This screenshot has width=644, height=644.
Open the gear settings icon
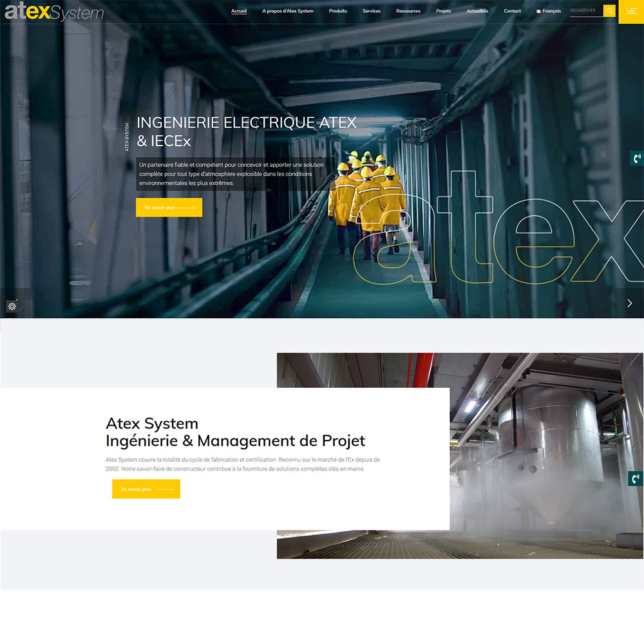pos(12,307)
